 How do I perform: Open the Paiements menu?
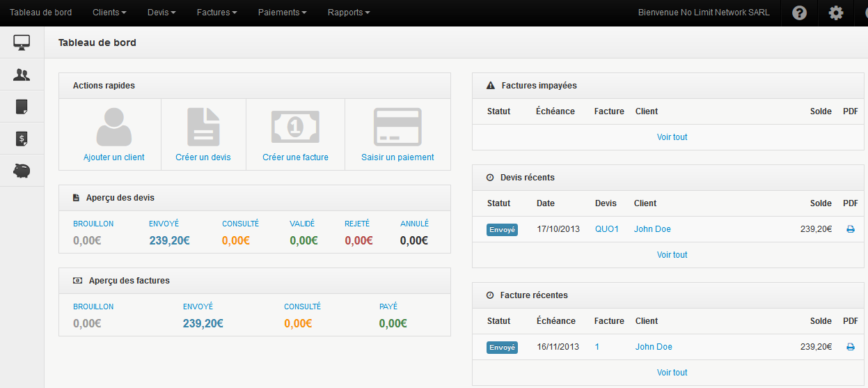282,13
